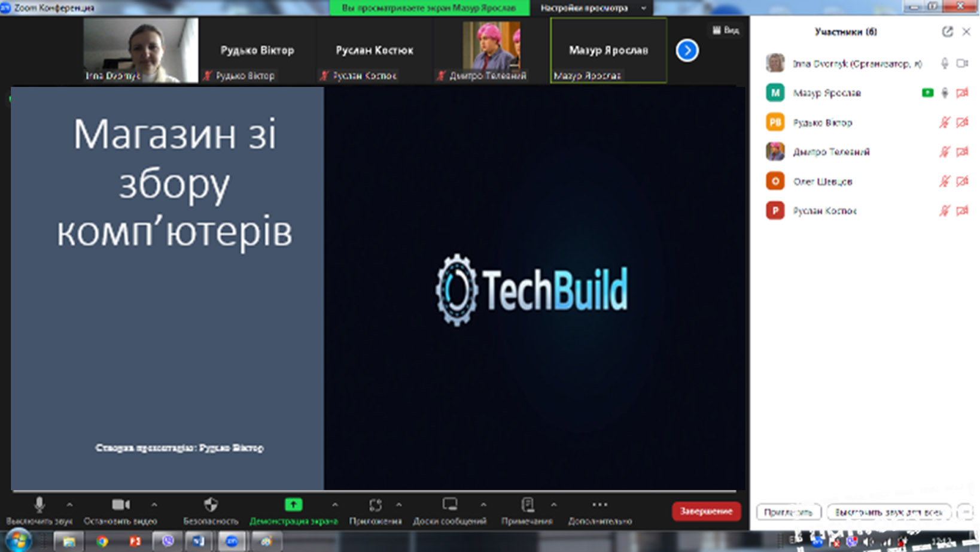Toggle Inna Dvornyk microphone icon
This screenshot has width=980, height=552.
[x=945, y=63]
